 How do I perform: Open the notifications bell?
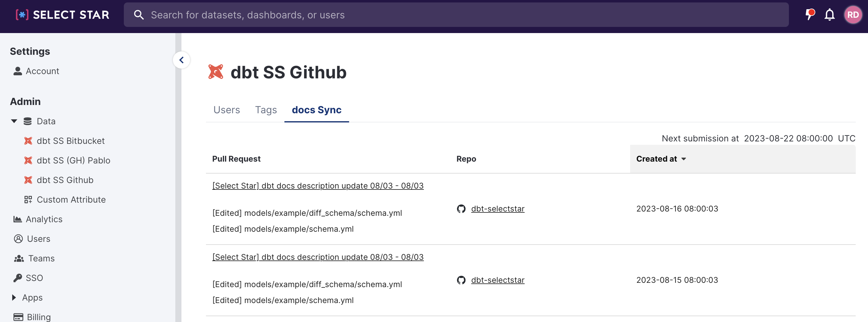829,15
